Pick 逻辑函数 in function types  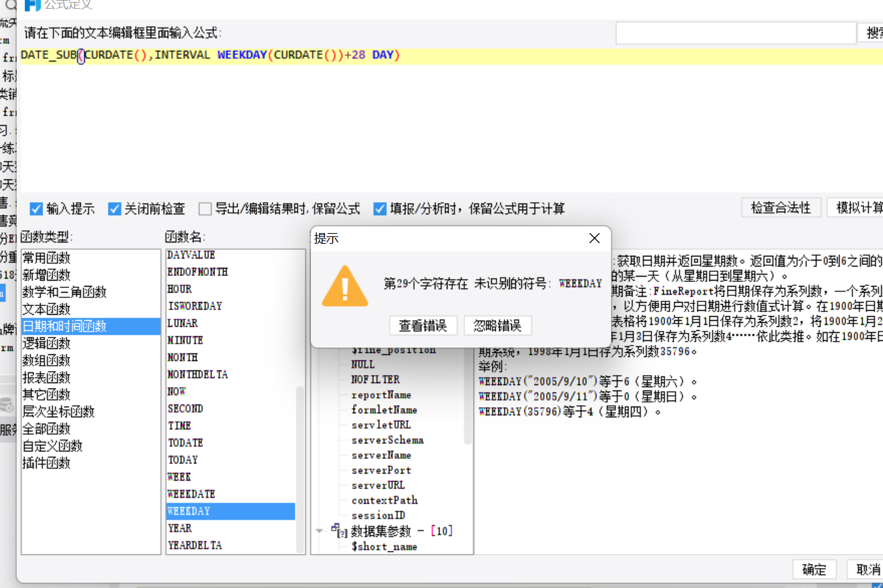(46, 344)
